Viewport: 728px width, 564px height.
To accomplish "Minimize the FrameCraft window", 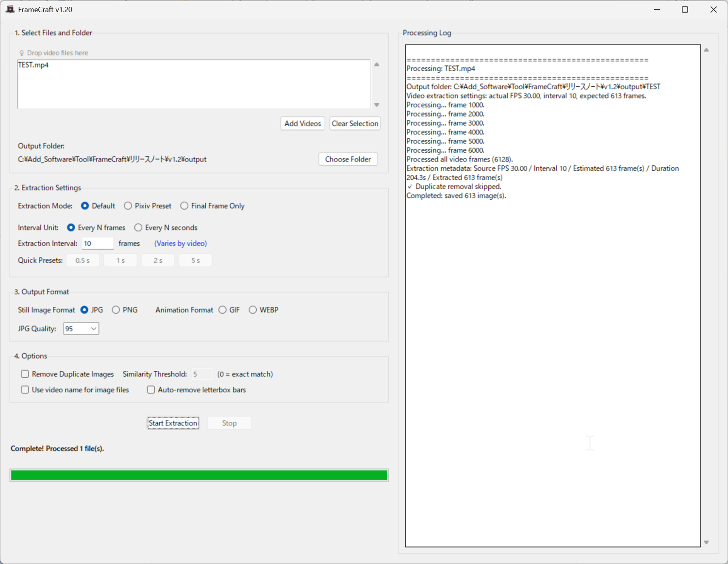I will click(x=657, y=10).
